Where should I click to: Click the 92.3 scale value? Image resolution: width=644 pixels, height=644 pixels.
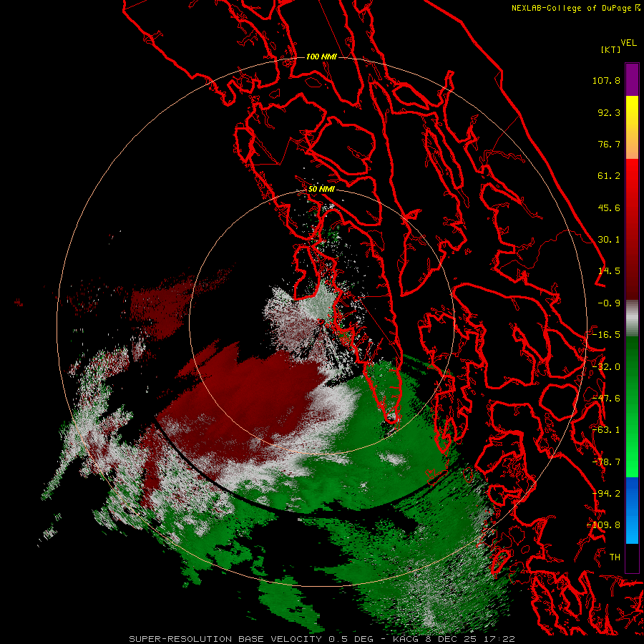[x=609, y=112]
